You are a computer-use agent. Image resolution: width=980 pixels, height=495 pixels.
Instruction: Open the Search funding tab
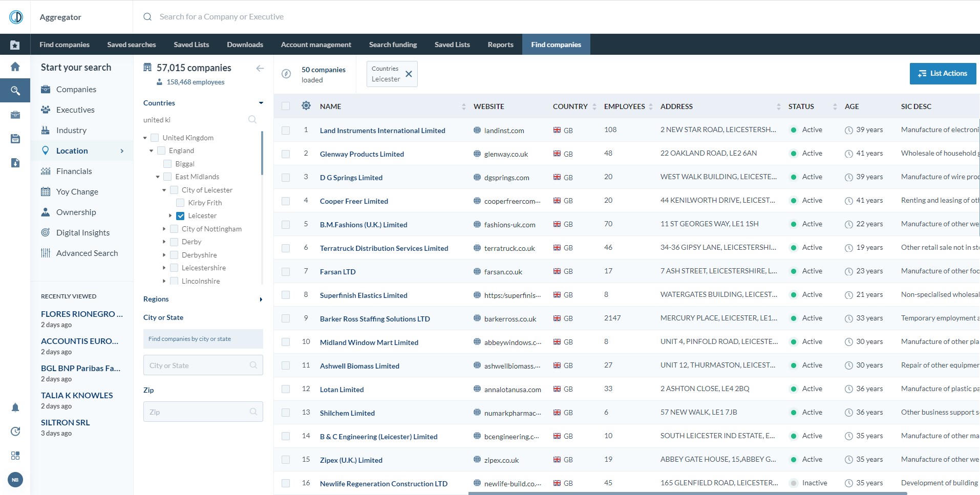point(393,45)
